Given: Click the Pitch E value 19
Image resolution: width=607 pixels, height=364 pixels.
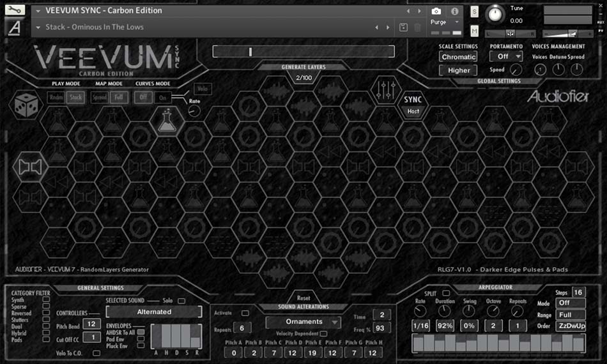Looking at the screenshot, I should pyautogui.click(x=312, y=353).
